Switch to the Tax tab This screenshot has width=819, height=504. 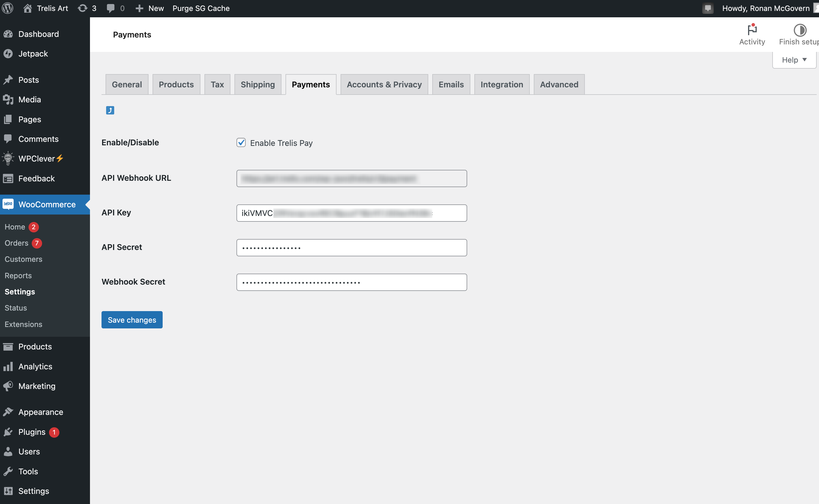[x=217, y=84]
